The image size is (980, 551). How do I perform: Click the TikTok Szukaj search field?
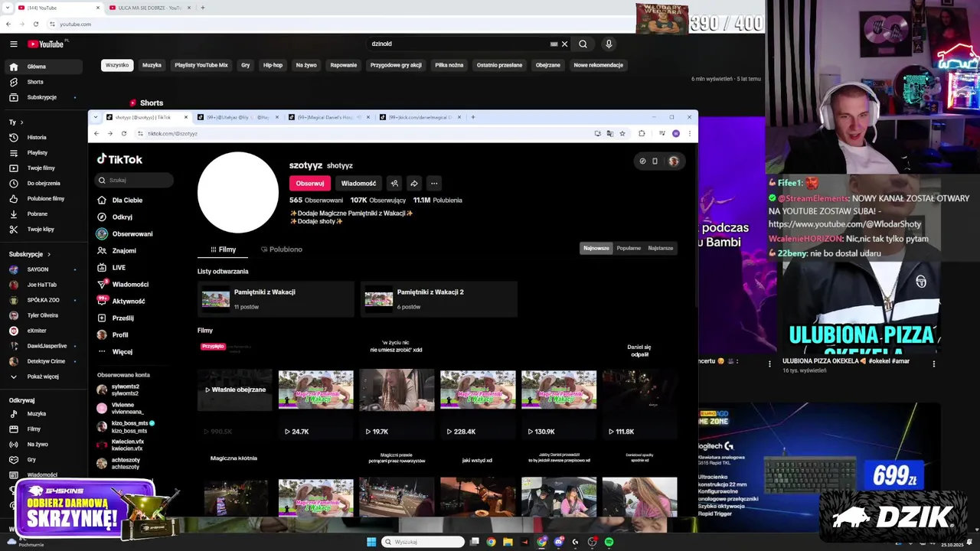(x=135, y=181)
